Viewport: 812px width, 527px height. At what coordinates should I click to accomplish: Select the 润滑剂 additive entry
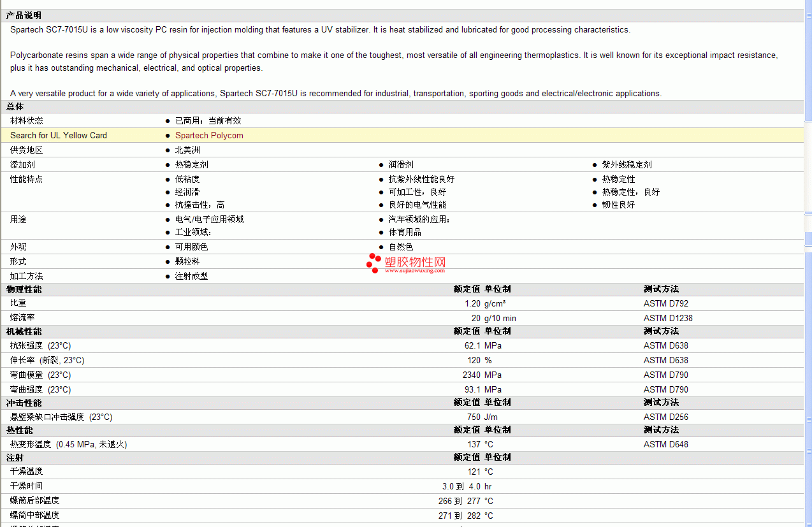(401, 164)
